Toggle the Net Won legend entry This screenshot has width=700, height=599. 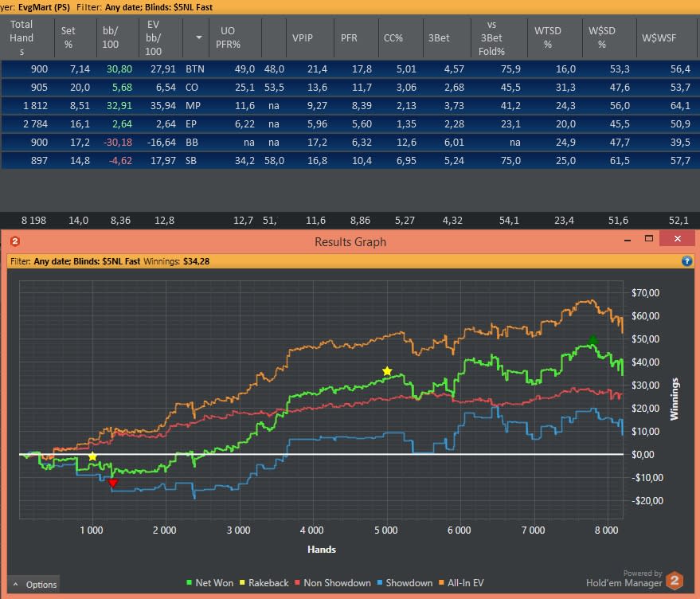(209, 583)
